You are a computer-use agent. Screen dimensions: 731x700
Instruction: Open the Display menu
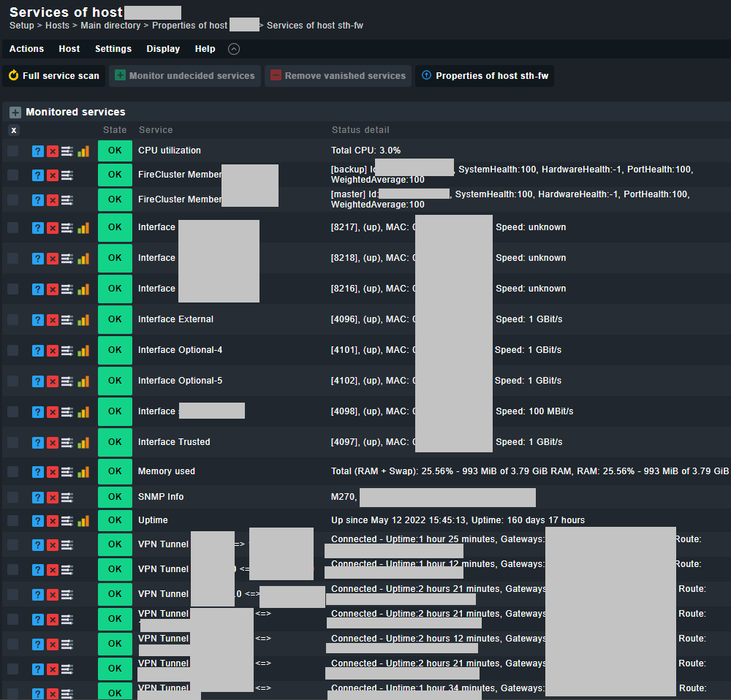(x=163, y=49)
